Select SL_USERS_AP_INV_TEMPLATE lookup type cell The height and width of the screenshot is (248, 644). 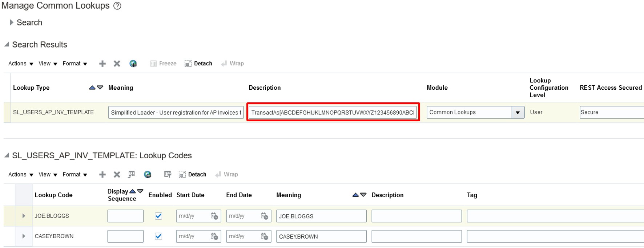[x=53, y=112]
